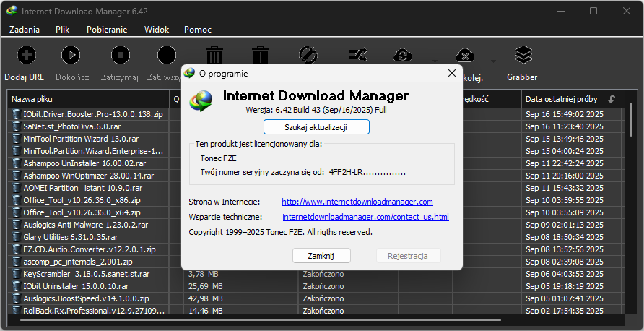Click the shuffle arrows scheduler icon
The width and height of the screenshot is (644, 331).
[357, 55]
